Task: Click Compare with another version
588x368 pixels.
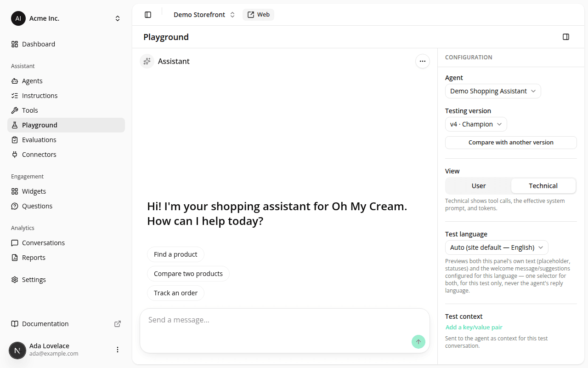Action: [x=511, y=143]
